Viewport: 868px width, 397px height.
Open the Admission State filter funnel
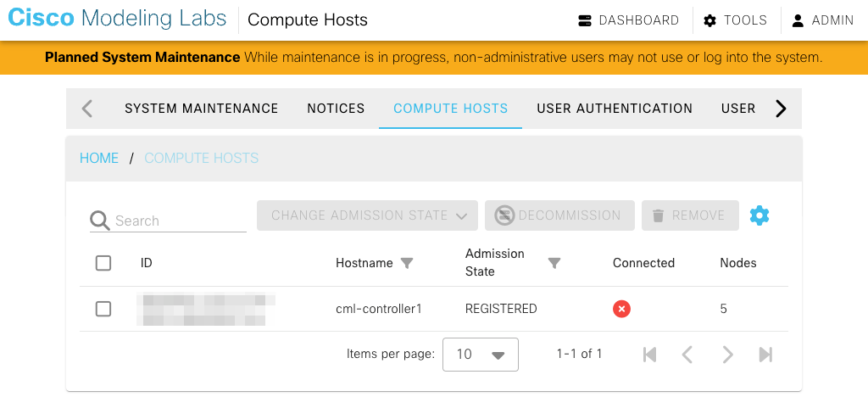554,264
